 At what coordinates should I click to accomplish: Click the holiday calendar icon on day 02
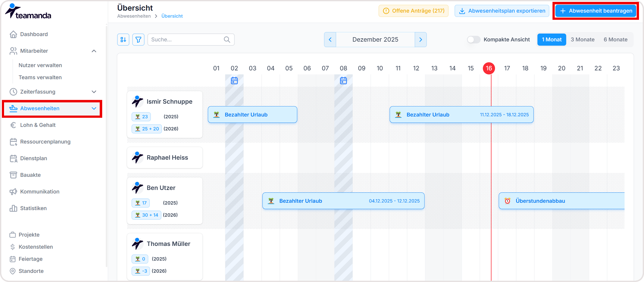[234, 80]
